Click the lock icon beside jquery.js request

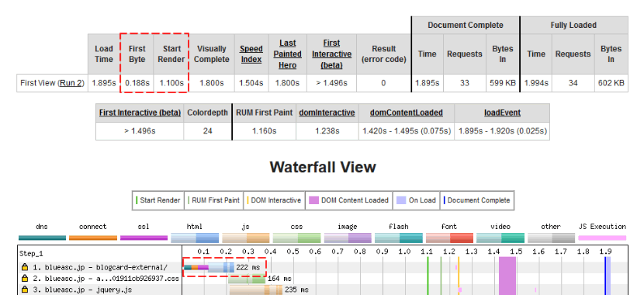25,290
